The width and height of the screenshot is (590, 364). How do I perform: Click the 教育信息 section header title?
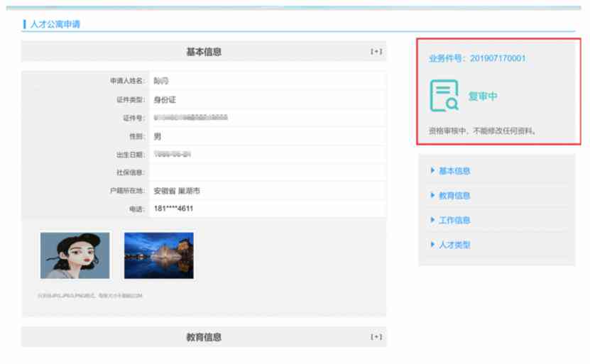204,337
